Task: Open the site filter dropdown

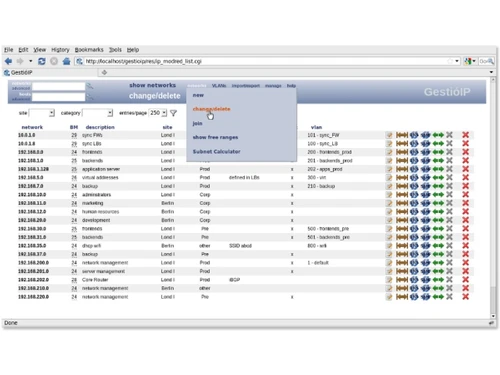Action: point(52,113)
